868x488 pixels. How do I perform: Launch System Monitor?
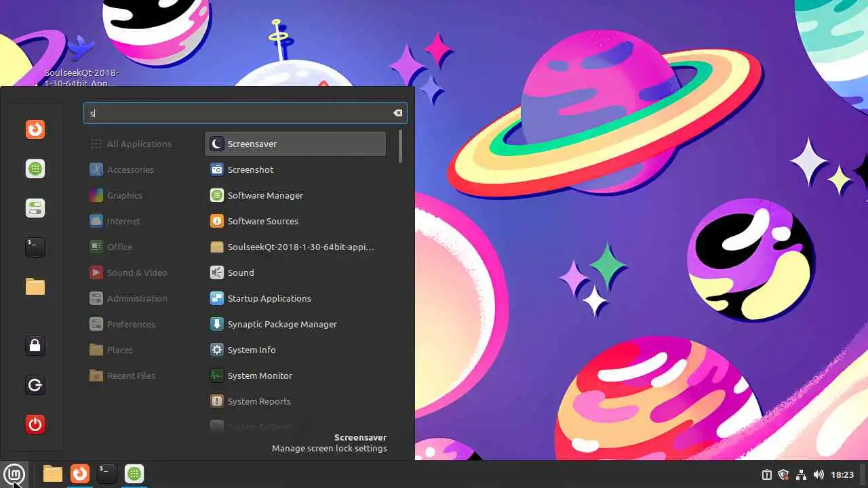tap(296, 375)
